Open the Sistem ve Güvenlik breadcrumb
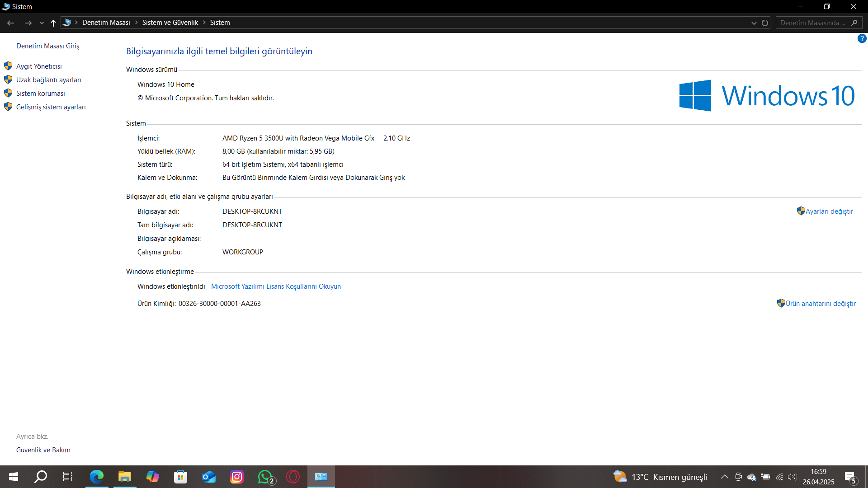Image resolution: width=868 pixels, height=488 pixels. [x=170, y=23]
